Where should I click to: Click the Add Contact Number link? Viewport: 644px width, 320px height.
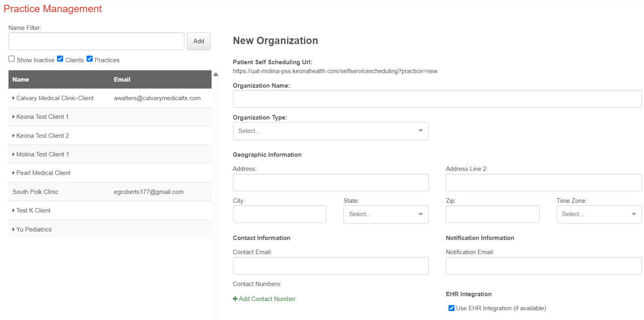pos(267,299)
